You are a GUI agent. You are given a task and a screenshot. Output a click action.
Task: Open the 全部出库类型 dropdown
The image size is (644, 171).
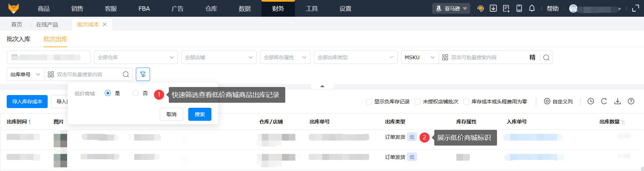pos(355,57)
